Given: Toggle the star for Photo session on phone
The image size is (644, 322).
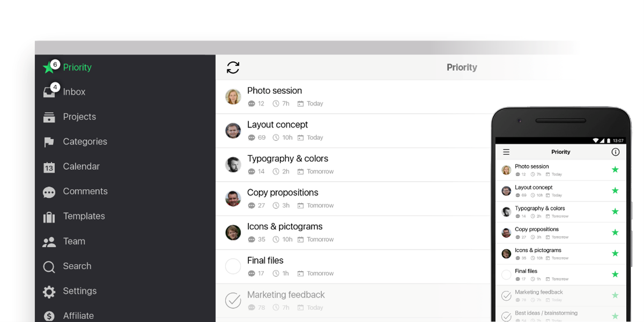Looking at the screenshot, I should (x=615, y=170).
